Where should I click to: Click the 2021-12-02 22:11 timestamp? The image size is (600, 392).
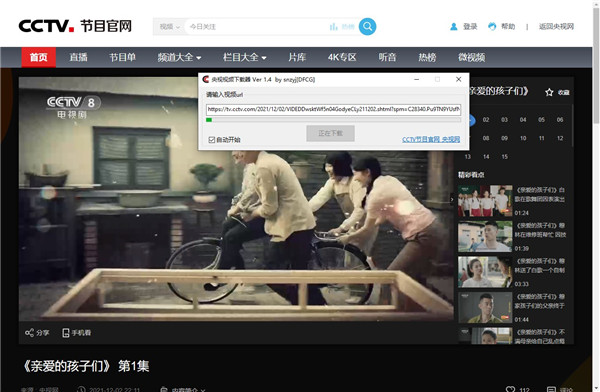[x=114, y=389]
